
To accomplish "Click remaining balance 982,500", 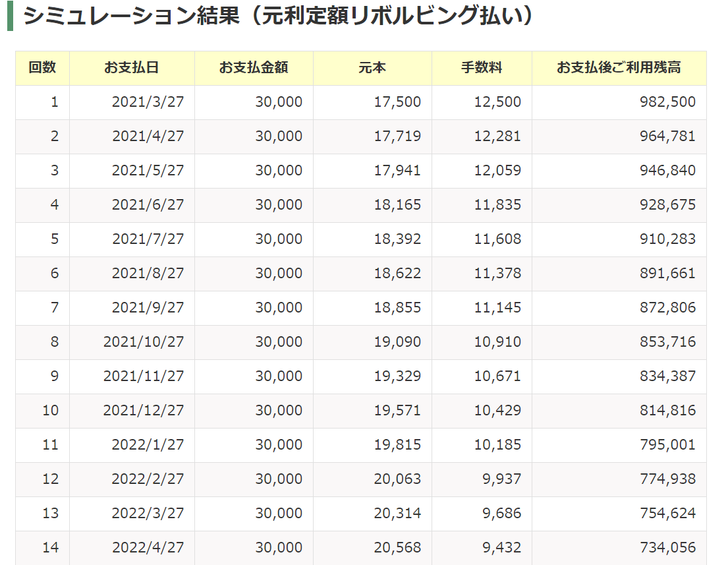I will 668,102.
